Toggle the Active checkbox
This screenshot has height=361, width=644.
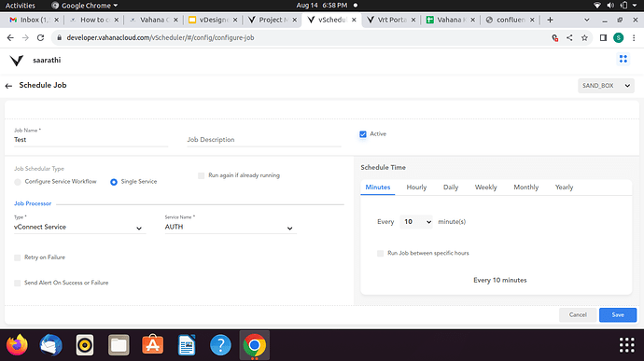pyautogui.click(x=363, y=134)
